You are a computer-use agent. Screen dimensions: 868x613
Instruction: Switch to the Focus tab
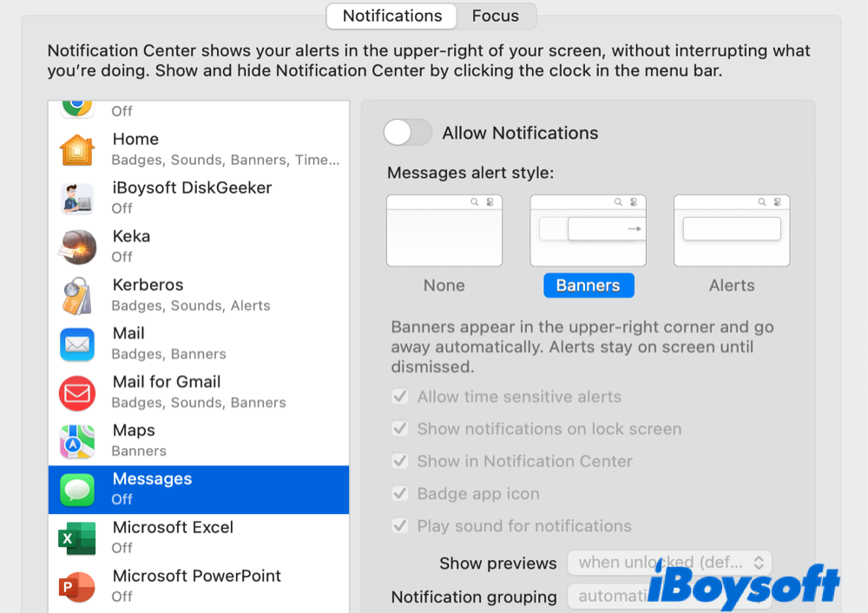(495, 16)
